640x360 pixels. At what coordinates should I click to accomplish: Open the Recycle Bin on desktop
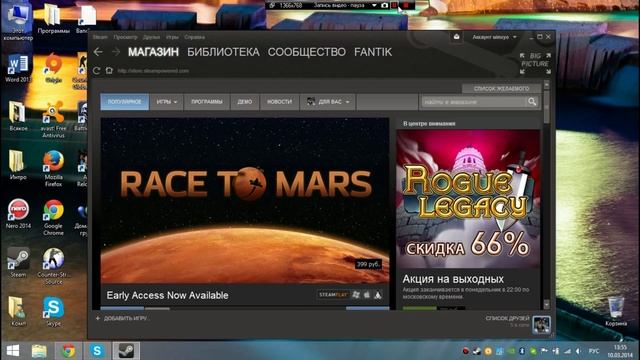point(616,311)
